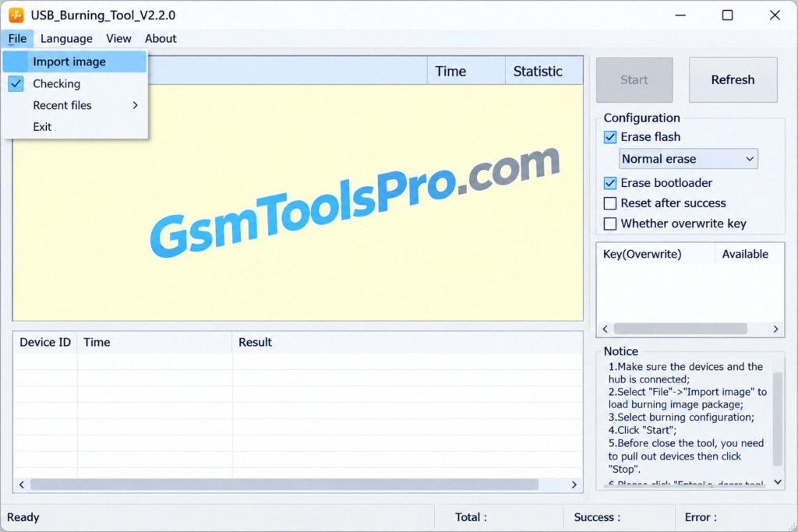Screen dimensions: 798x532
Task: Click the Notice panel vertical scrollbar thumb
Action: pyautogui.click(x=778, y=418)
